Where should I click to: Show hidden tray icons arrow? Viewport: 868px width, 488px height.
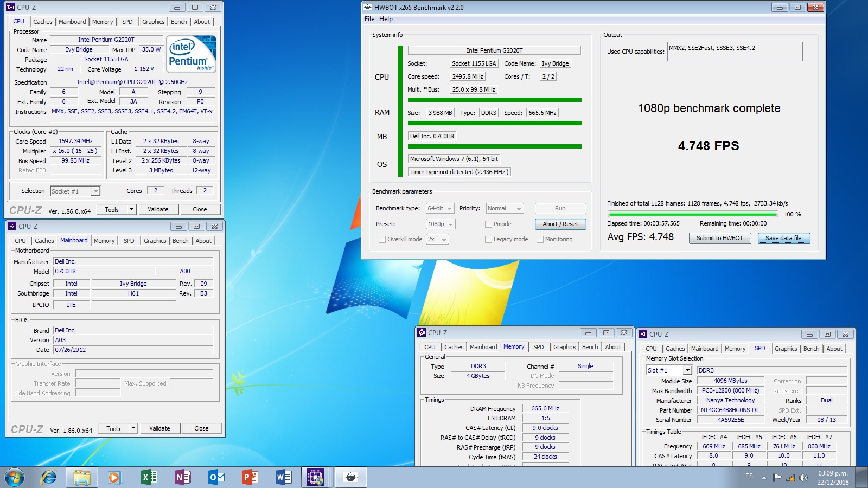[x=764, y=477]
